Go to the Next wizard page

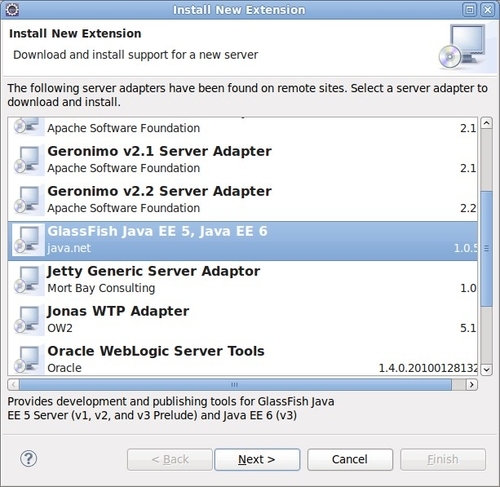click(257, 459)
